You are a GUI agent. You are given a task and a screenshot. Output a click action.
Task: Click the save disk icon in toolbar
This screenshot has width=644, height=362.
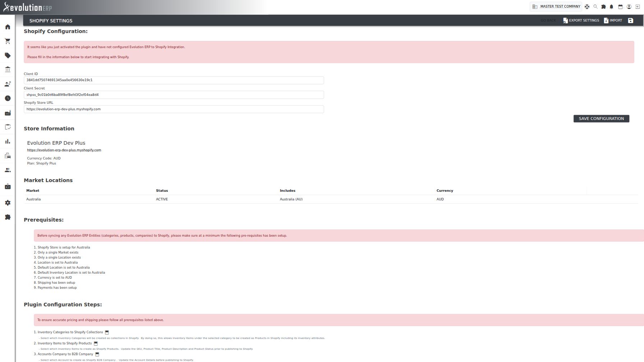tap(630, 20)
